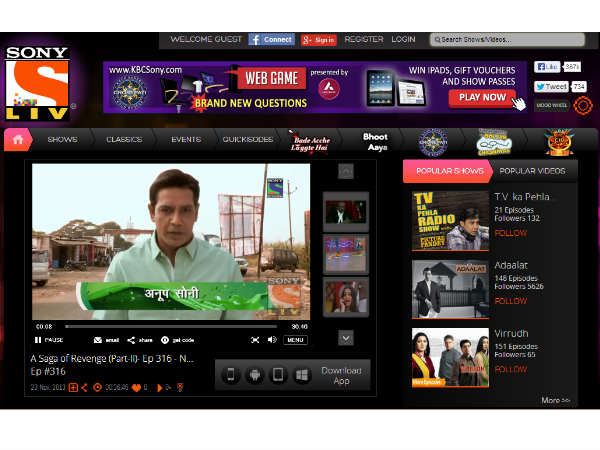Pause the video playback
Screen dimensions: 600x450
click(49, 340)
